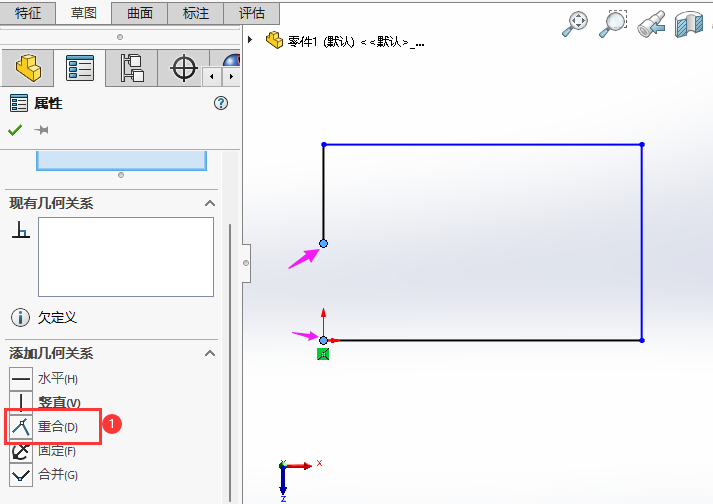Click the green coincident relation marker
713x504 pixels.
click(x=323, y=354)
